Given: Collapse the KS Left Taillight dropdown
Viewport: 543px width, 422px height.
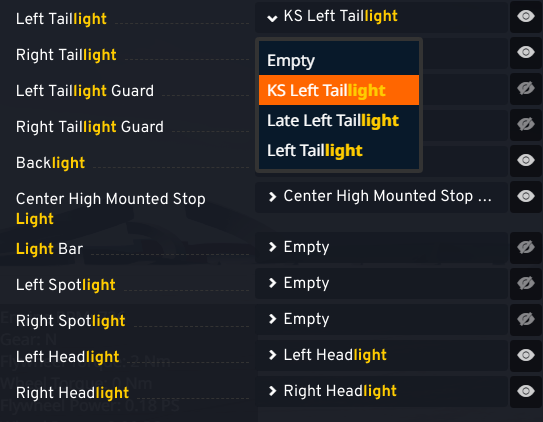Looking at the screenshot, I should point(382,17).
